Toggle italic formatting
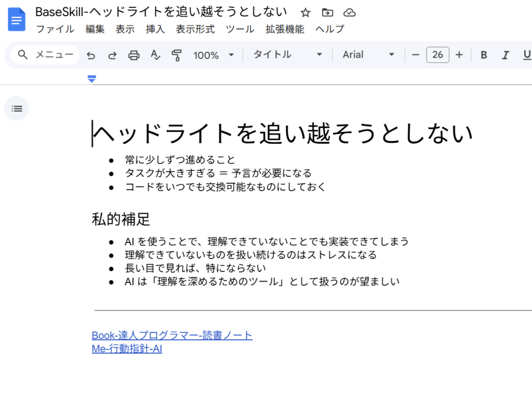The width and height of the screenshot is (532, 394). point(505,55)
